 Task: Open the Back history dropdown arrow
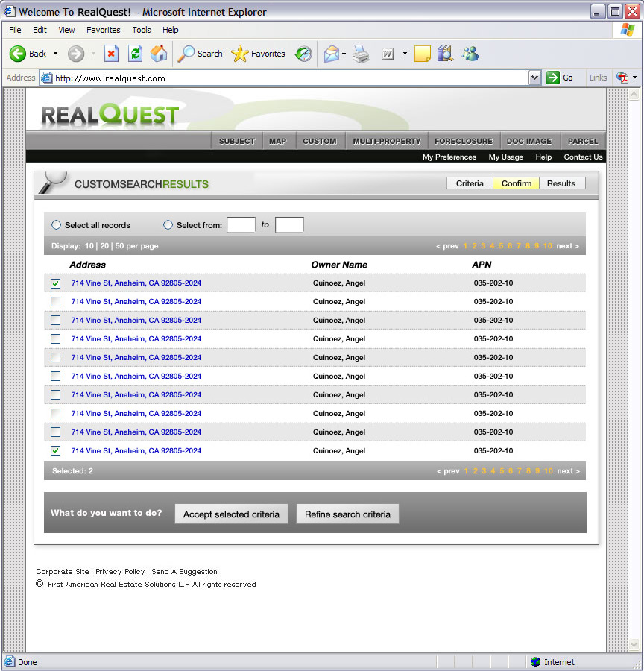coord(55,54)
